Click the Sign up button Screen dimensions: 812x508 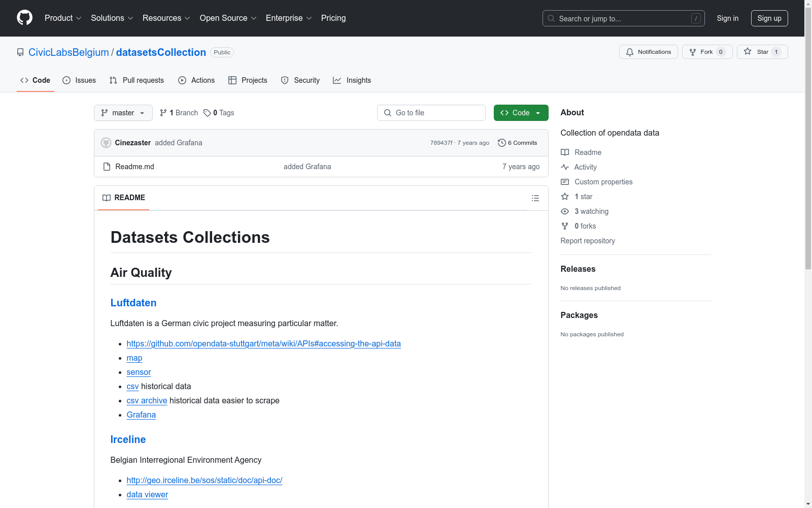click(769, 18)
